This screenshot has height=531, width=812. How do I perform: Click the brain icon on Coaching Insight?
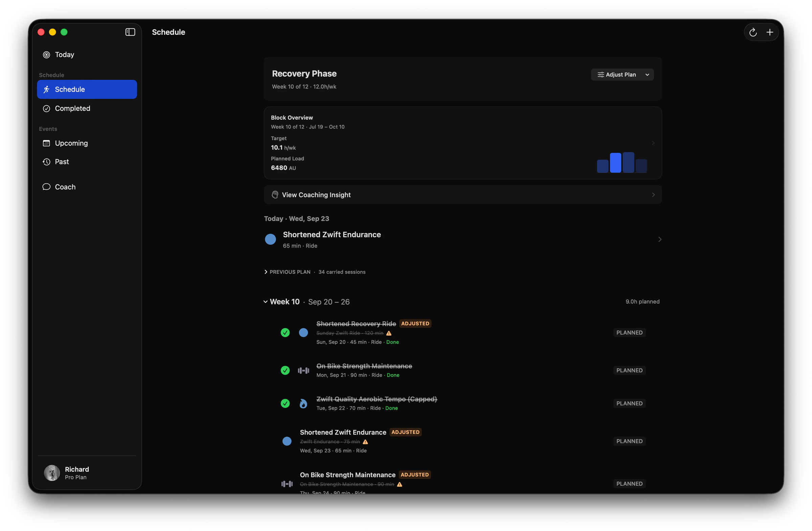pos(275,195)
